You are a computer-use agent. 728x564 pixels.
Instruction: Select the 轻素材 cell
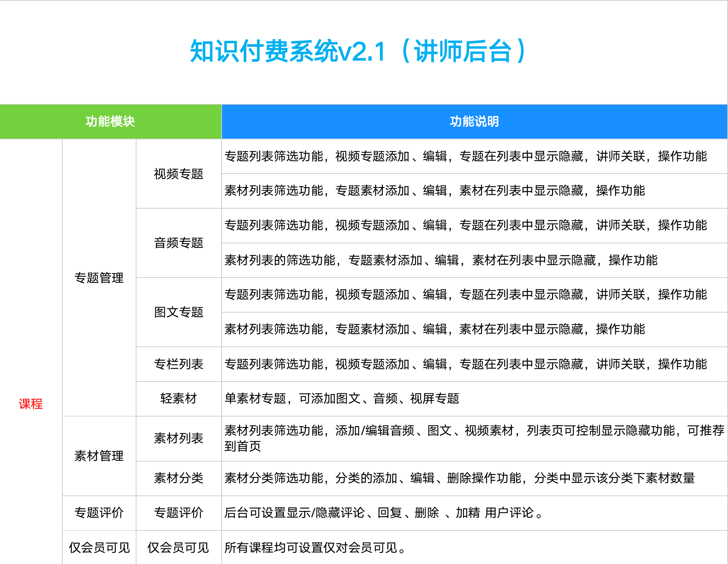(178, 398)
